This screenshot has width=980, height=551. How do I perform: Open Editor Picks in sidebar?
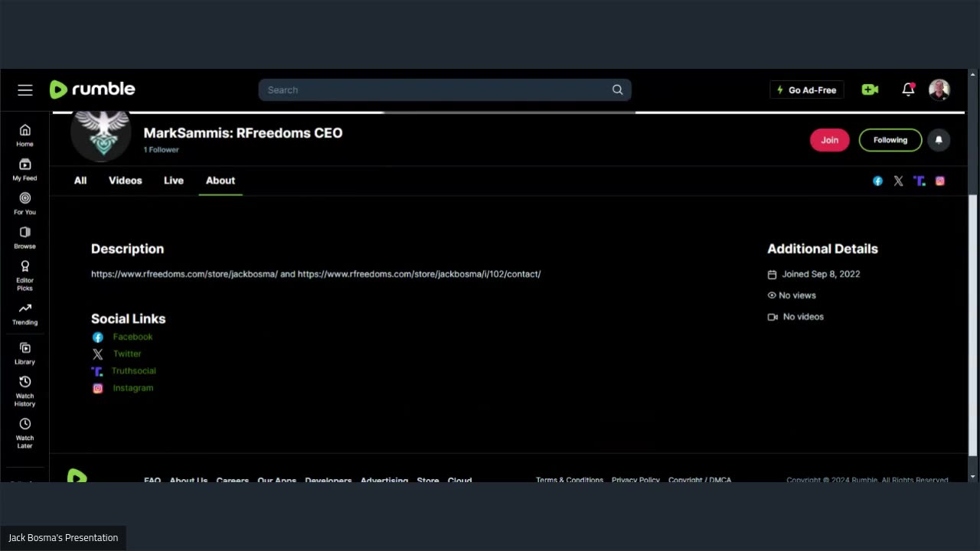pos(24,275)
